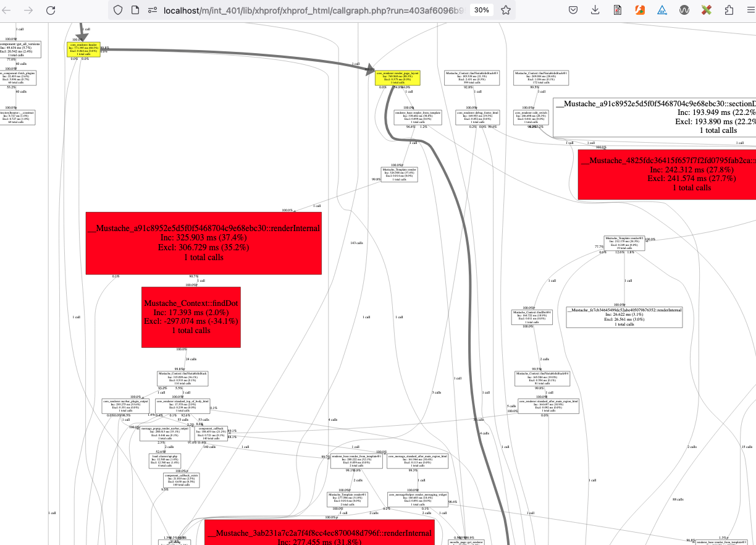Screen dimensions: 756x545
Task: Click the green and blue extension icon
Action: 662,10
